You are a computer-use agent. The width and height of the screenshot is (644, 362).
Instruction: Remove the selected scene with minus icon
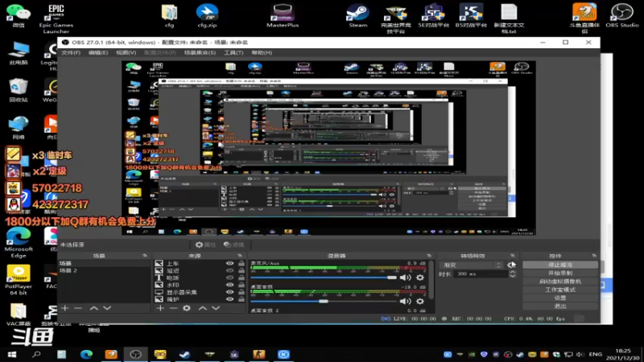click(78, 308)
